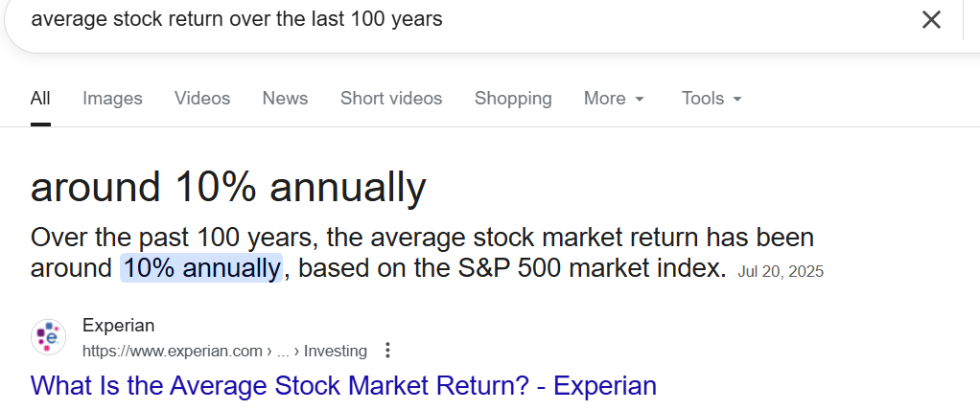Go to the Short videos tab

click(391, 98)
